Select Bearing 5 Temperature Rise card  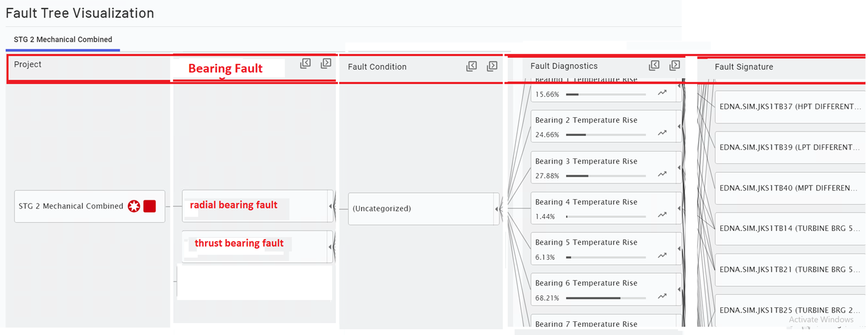click(x=586, y=242)
